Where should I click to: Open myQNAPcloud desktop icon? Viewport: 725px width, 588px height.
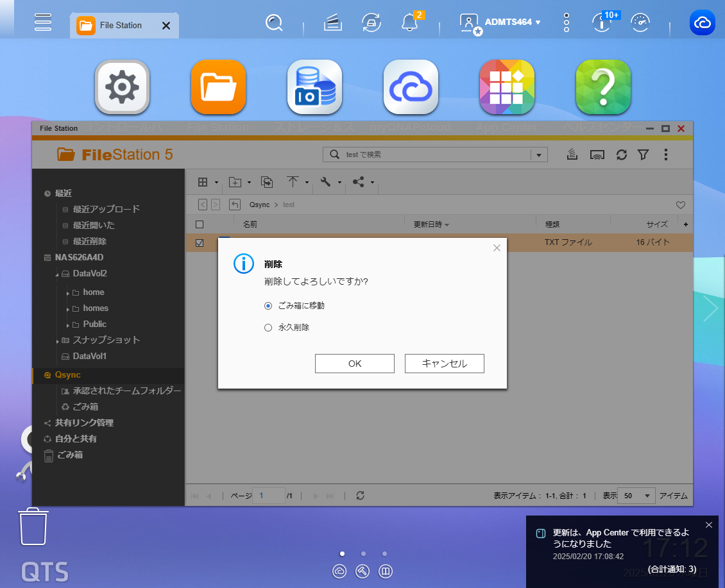[x=411, y=87]
